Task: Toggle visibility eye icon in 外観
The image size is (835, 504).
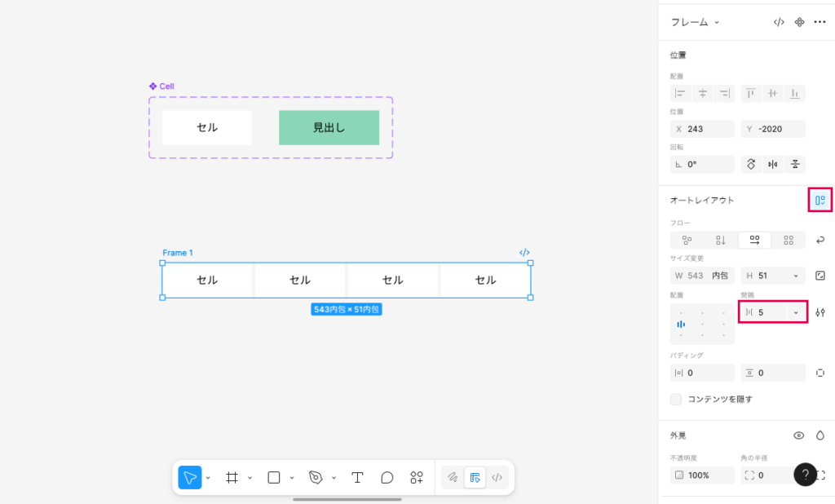Action: [x=799, y=435]
